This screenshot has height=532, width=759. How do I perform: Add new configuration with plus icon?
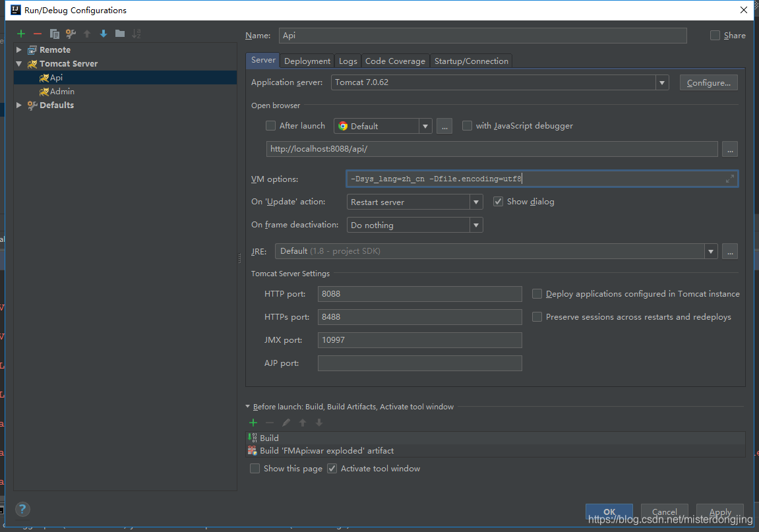[x=21, y=34]
